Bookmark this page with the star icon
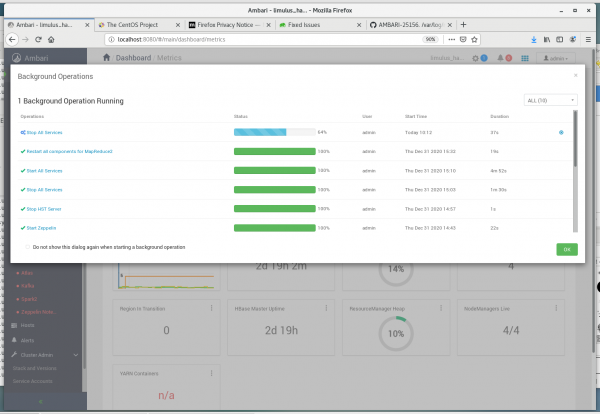This screenshot has height=414, width=600. [474, 39]
